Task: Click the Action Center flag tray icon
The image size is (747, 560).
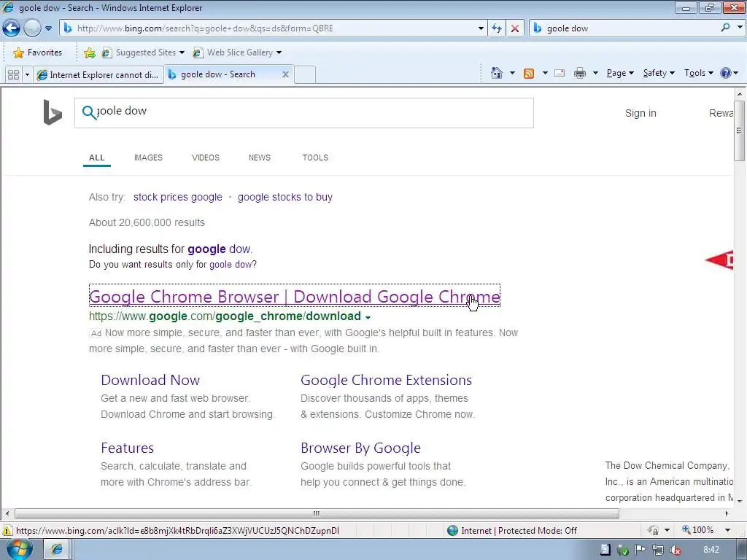Action: tap(640, 550)
